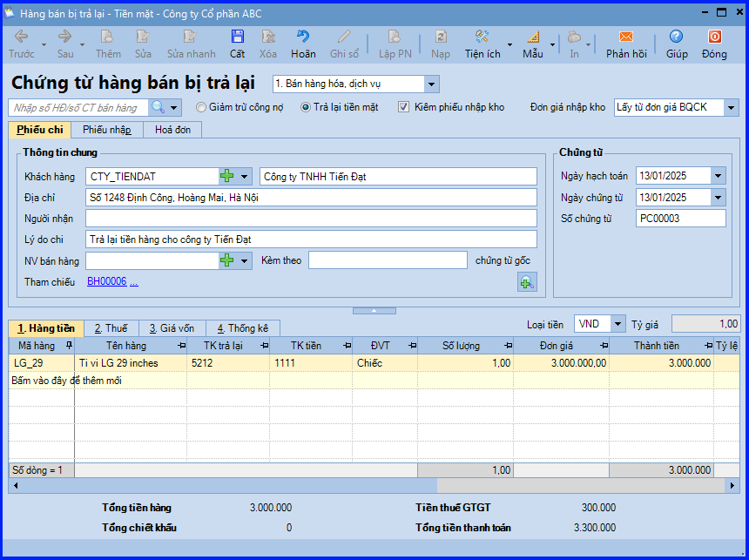Toggle Kiêm phiếu nhập kho checkbox
The image size is (749, 560).
(404, 107)
